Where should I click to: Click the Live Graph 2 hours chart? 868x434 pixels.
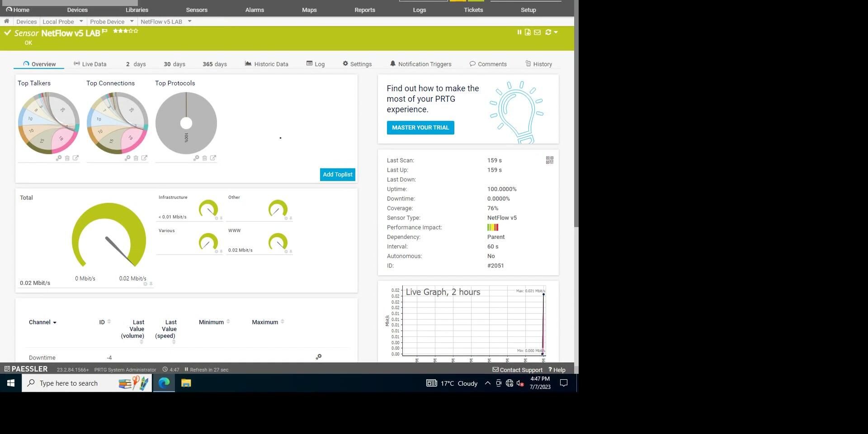pos(468,322)
